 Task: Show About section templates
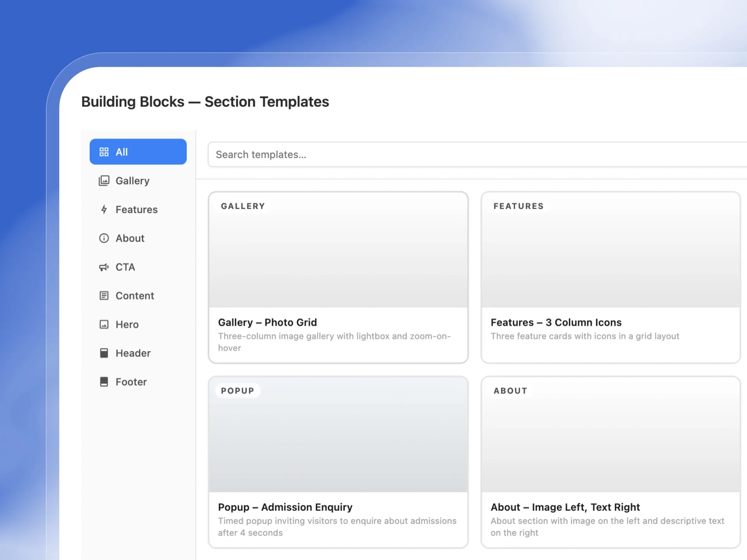[x=138, y=238]
